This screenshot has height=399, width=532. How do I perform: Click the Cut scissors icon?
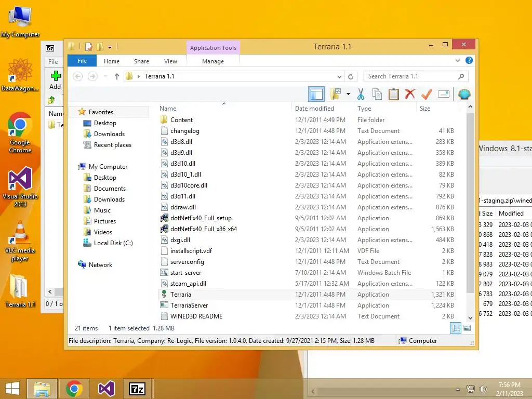point(361,94)
